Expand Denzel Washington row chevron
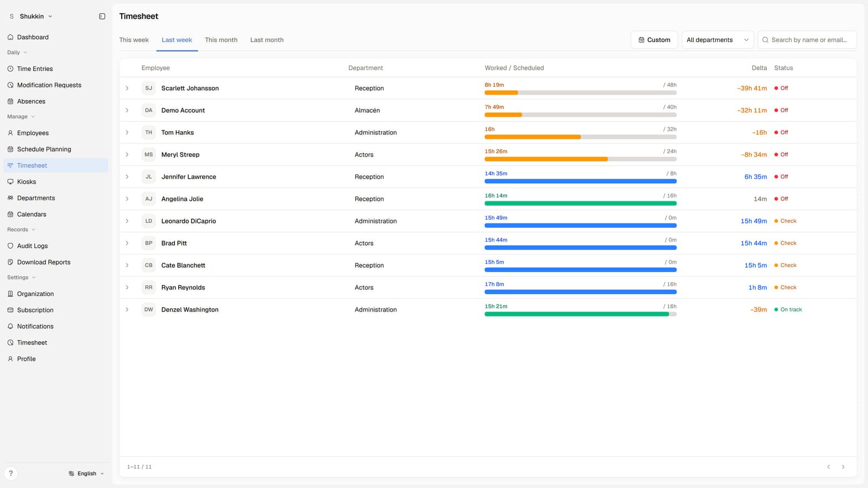Screen dimensions: 868x488 [x=127, y=309]
